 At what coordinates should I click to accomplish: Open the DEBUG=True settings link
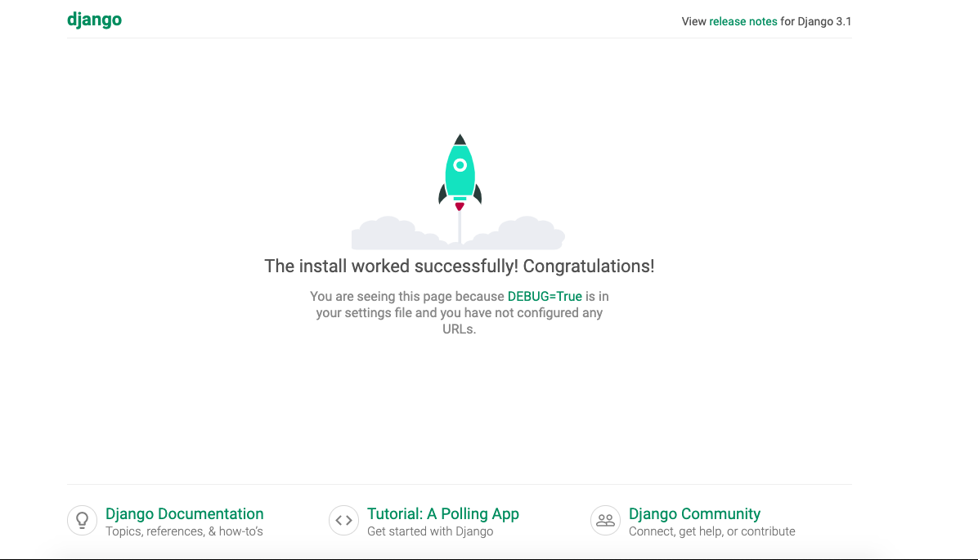pyautogui.click(x=545, y=296)
